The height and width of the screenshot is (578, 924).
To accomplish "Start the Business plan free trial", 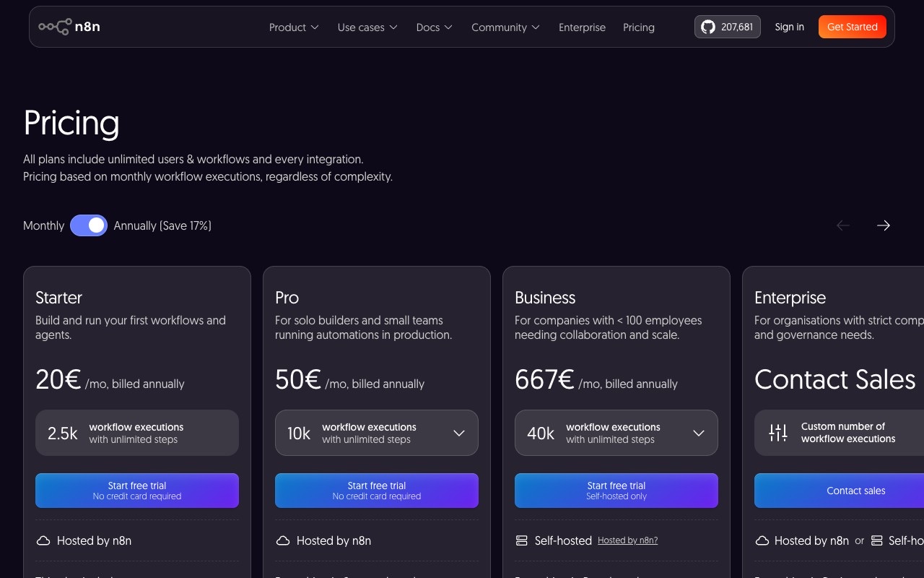I will point(616,491).
